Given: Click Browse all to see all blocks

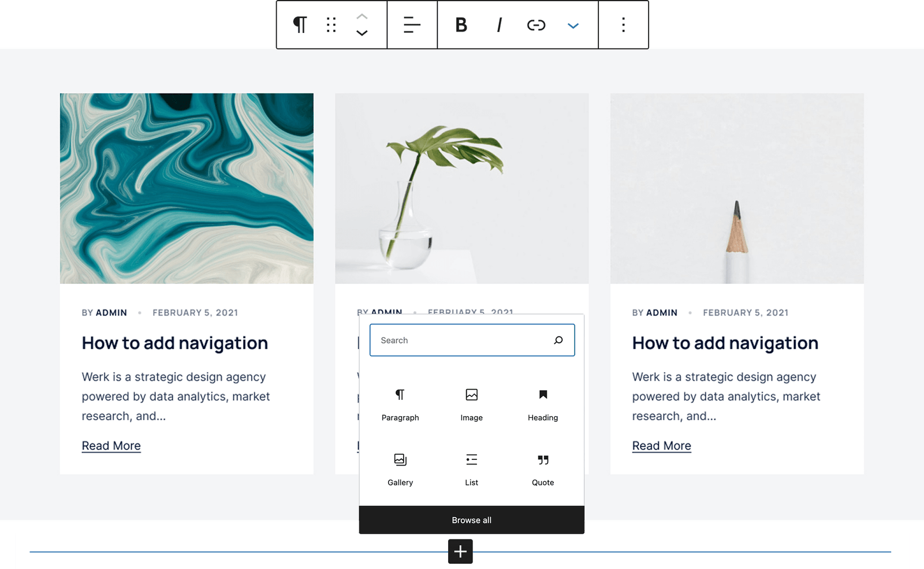Looking at the screenshot, I should [471, 519].
